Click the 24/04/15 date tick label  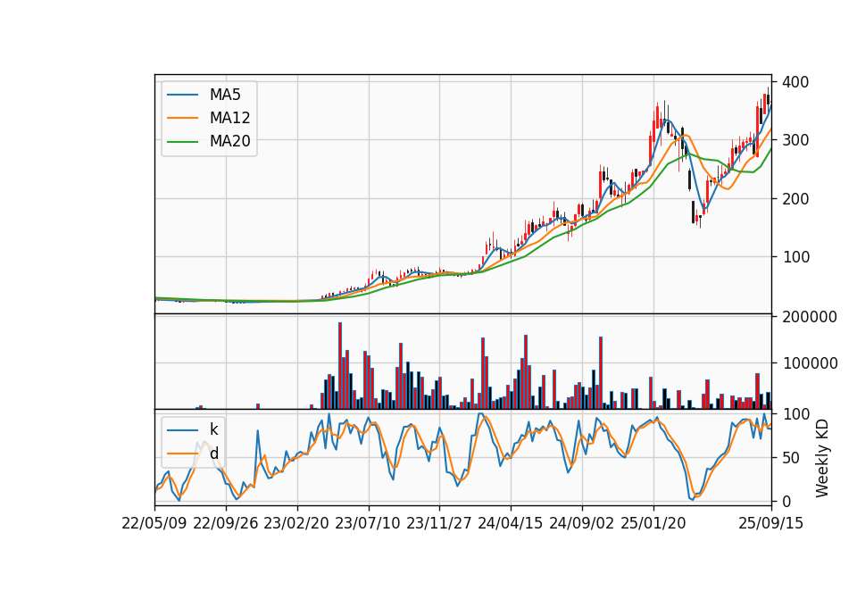point(511,523)
